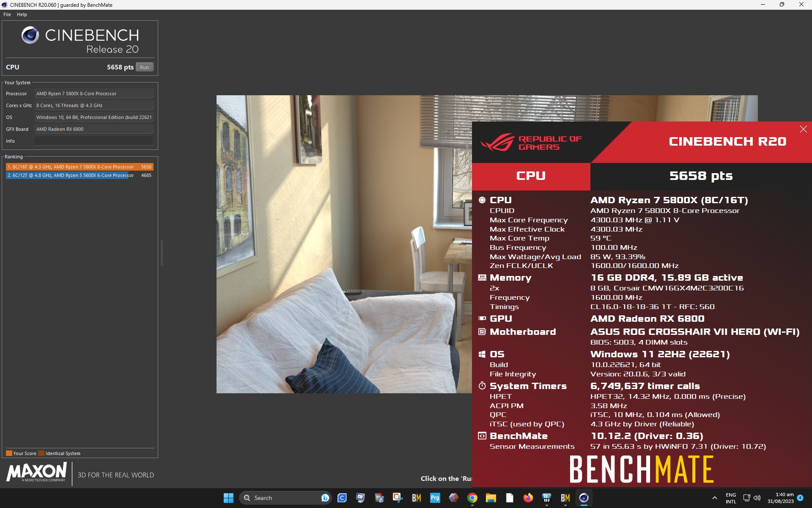Open the notification badge showing 4

800,498
